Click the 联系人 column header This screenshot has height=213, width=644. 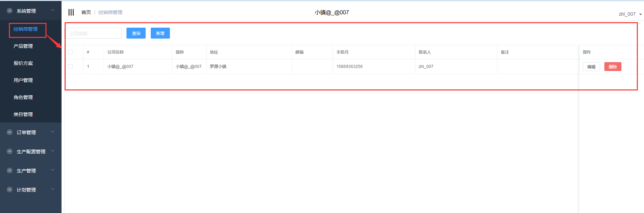425,52
